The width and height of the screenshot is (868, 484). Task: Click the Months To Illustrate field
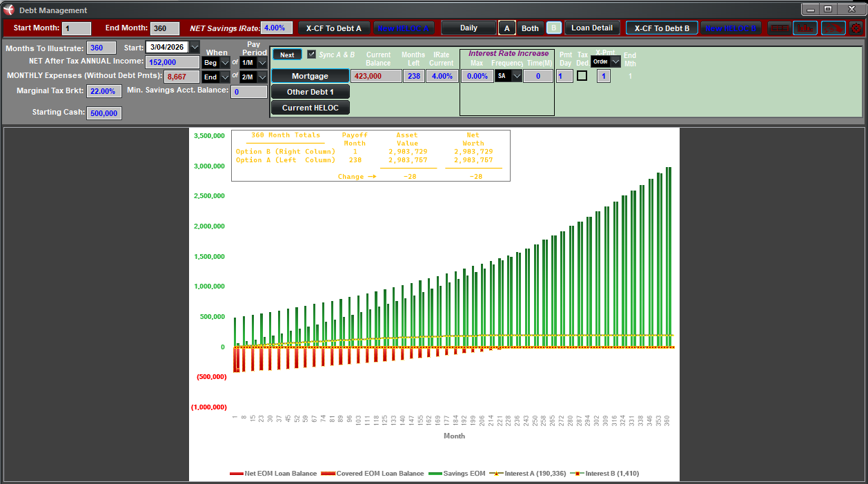pyautogui.click(x=101, y=48)
